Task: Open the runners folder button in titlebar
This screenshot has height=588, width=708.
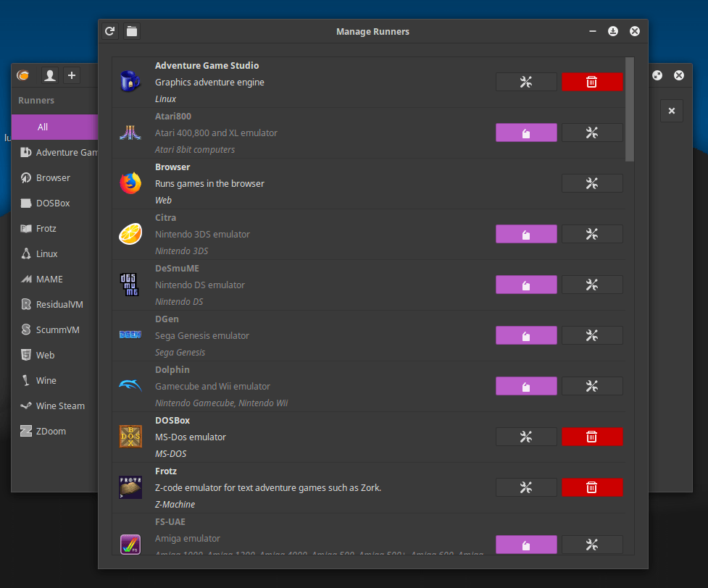Action: tap(132, 31)
